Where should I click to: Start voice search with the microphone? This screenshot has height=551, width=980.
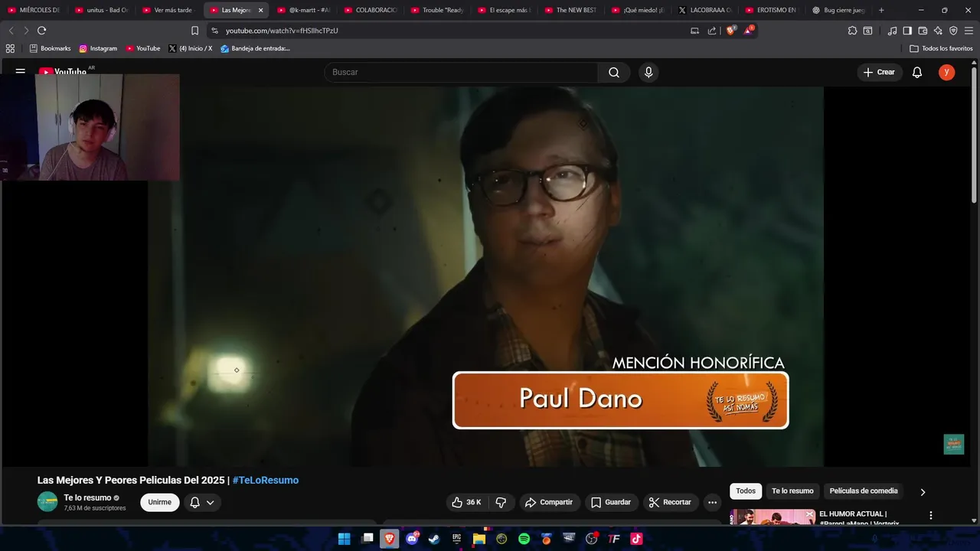pos(648,72)
